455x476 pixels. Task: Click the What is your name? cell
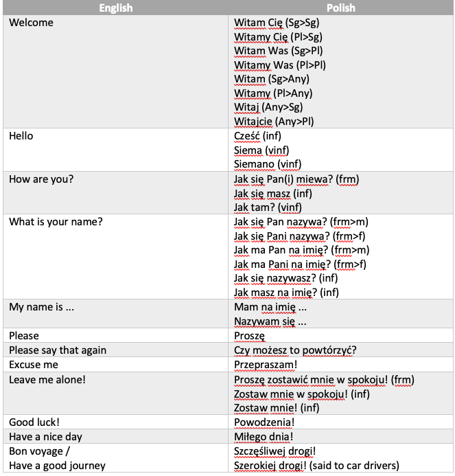coord(115,257)
